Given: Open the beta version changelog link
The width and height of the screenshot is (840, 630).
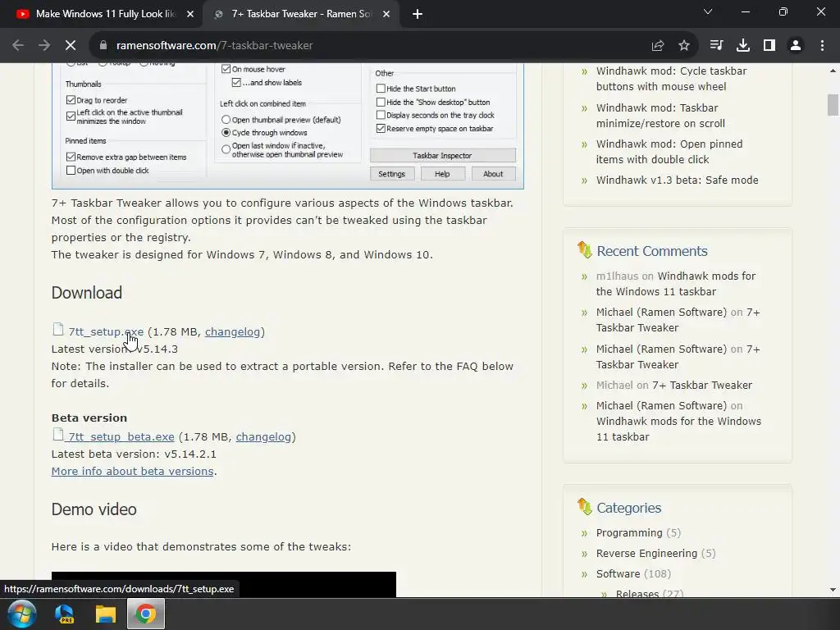Looking at the screenshot, I should pyautogui.click(x=263, y=436).
